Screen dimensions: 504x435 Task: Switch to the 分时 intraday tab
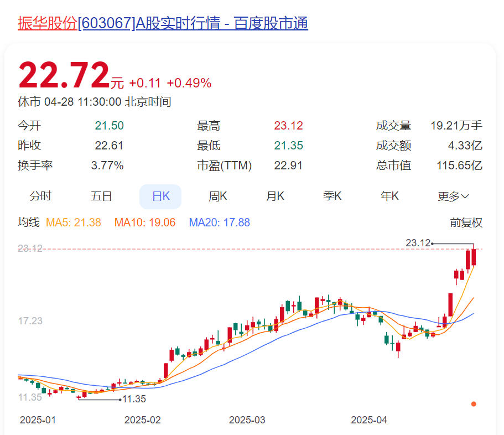point(40,196)
